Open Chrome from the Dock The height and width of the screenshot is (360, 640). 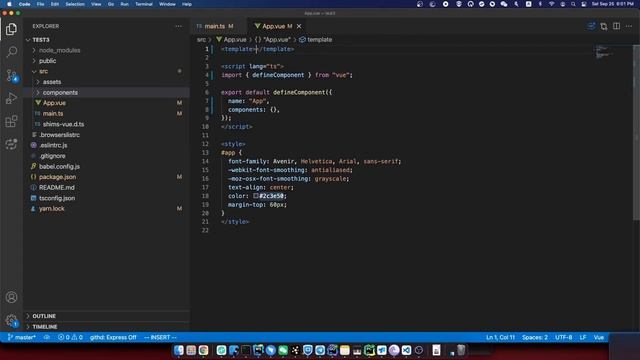pyautogui.click(x=203, y=350)
